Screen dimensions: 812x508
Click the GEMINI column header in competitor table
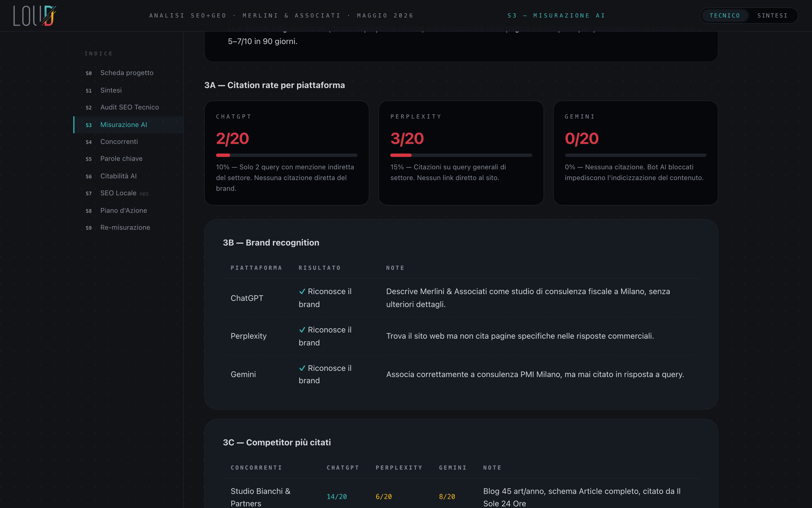pos(453,468)
